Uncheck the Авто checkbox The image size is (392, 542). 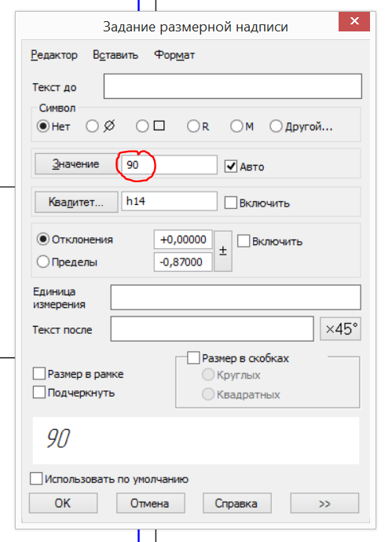pos(231,167)
